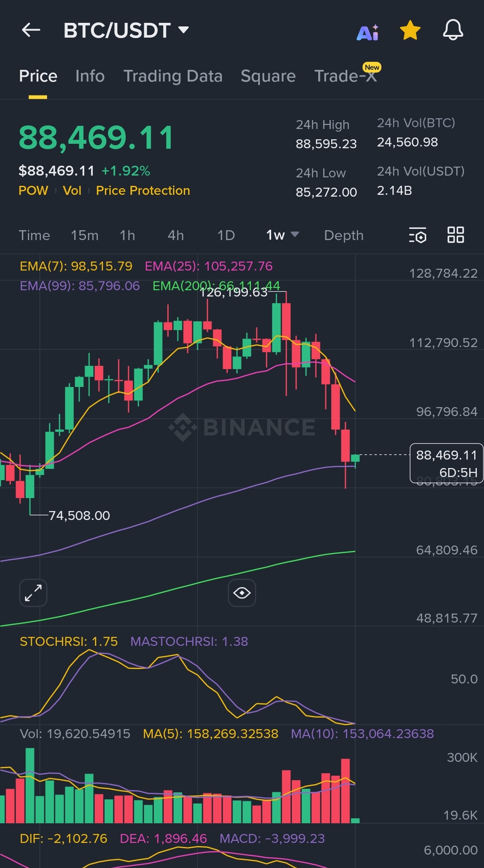Click the EMA(99) indicator value
The height and width of the screenshot is (868, 484).
pos(80,286)
